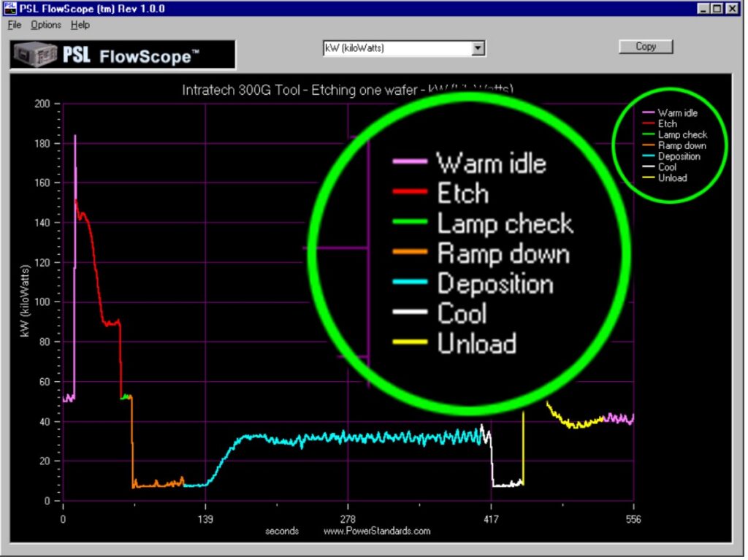Click inside the kW (kiloWatts) combo box field
Screen dimensions: 748x560
(x=399, y=48)
